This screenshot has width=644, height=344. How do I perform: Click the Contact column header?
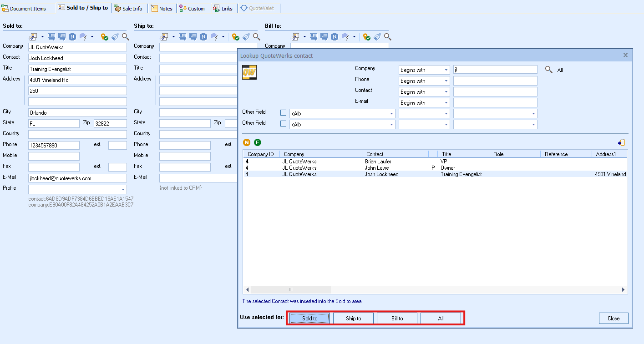coord(395,154)
